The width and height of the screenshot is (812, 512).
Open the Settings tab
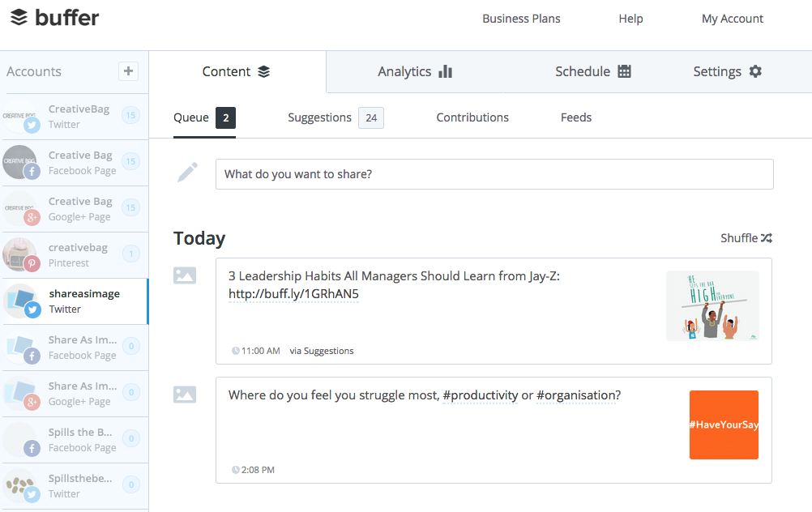click(x=727, y=71)
